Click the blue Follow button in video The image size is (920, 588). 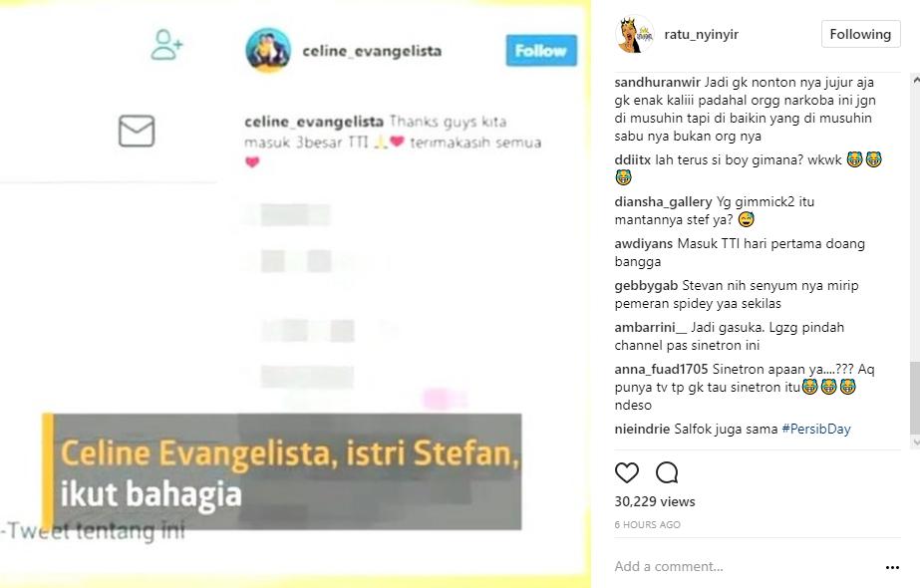(x=541, y=51)
